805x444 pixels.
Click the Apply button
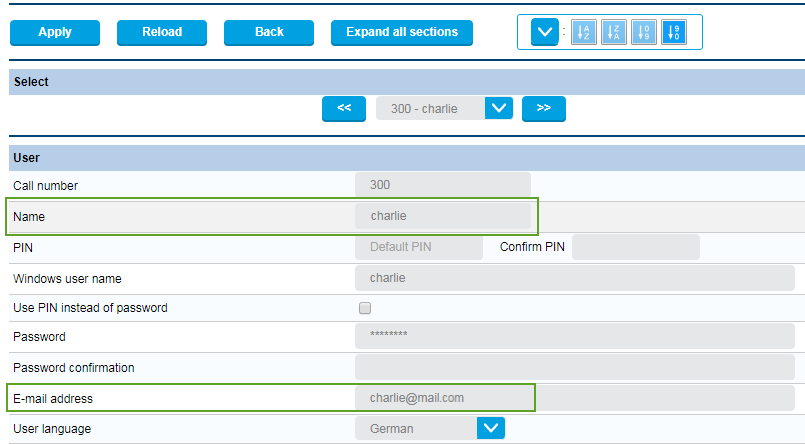pyautogui.click(x=55, y=32)
